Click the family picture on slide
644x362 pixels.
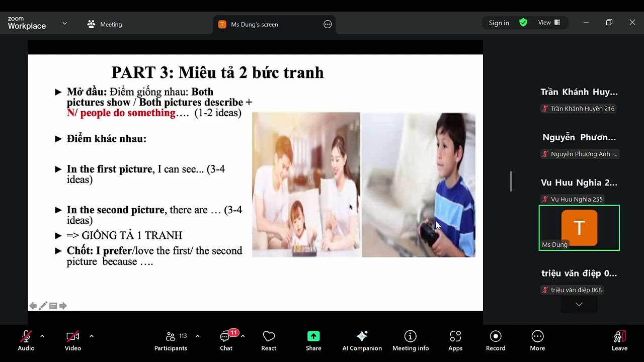point(306,185)
